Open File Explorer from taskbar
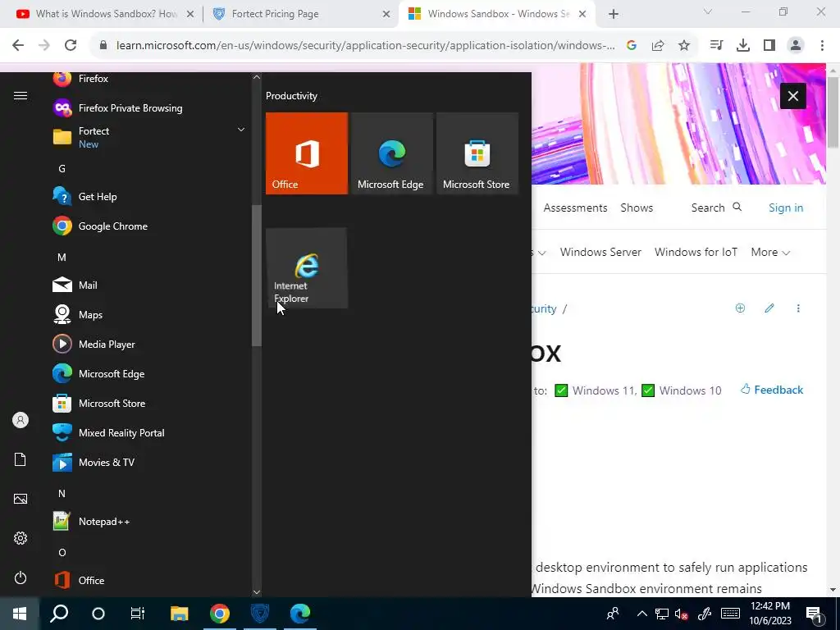The height and width of the screenshot is (630, 840). tap(180, 614)
